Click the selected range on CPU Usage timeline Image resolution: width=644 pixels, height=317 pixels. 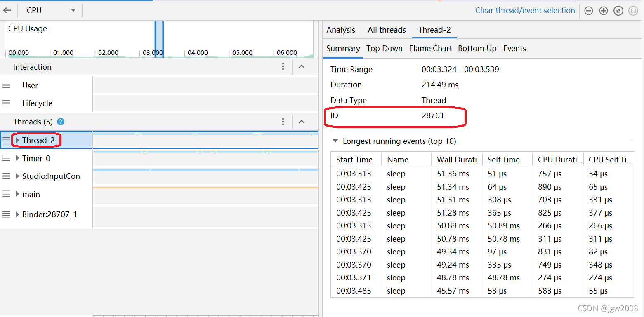click(x=159, y=39)
